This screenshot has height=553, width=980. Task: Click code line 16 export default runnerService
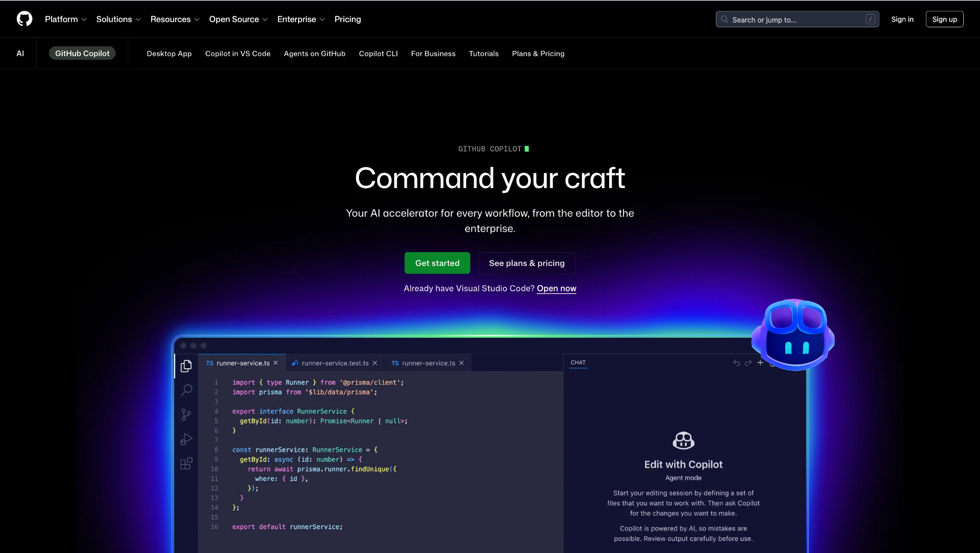click(x=287, y=527)
